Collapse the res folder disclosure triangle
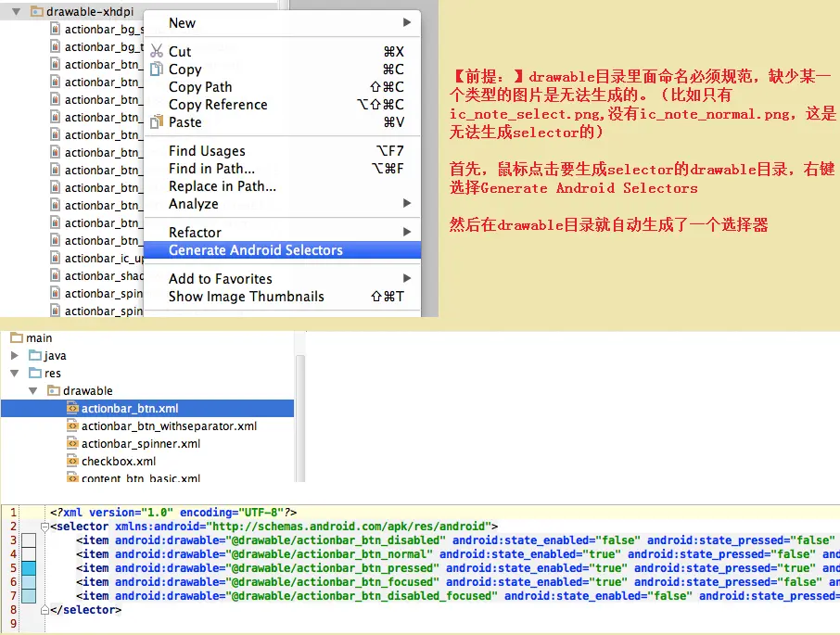Screen dimensions: 840x635 [12, 373]
